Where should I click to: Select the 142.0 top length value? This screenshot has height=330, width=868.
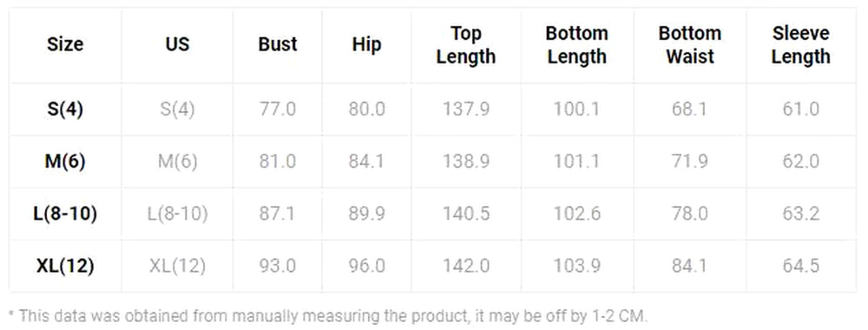click(x=465, y=267)
